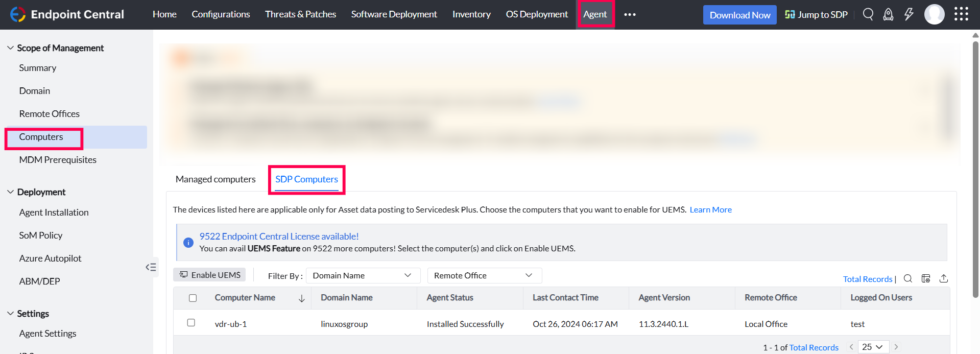Screen dimensions: 980x354
Task: Click Jump to SDP
Action: pos(816,15)
